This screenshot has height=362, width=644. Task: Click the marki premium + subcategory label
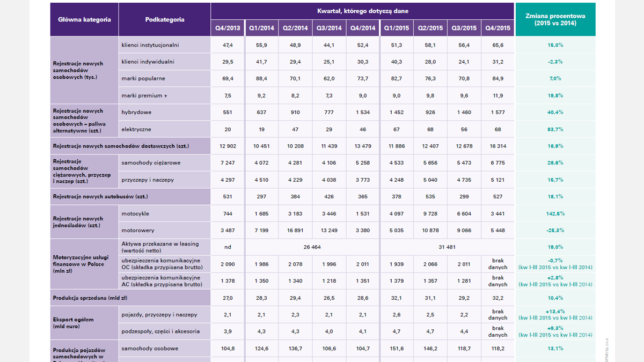(144, 95)
